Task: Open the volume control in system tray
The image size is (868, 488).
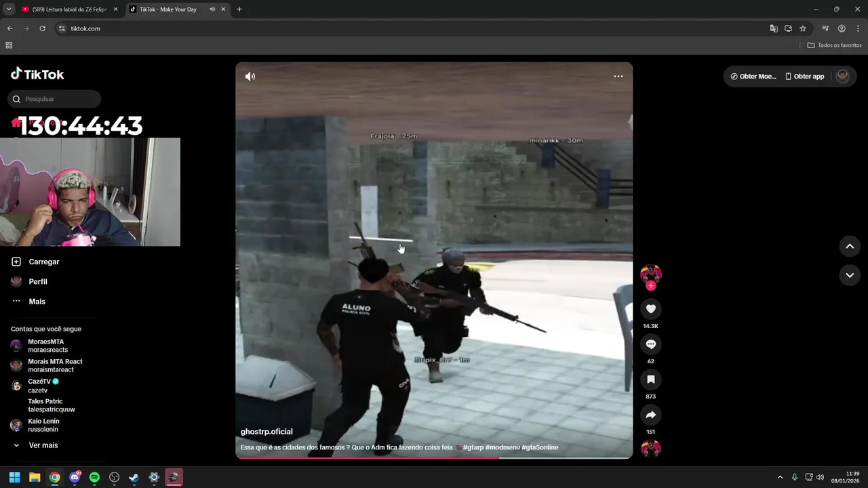Action: coord(820,477)
